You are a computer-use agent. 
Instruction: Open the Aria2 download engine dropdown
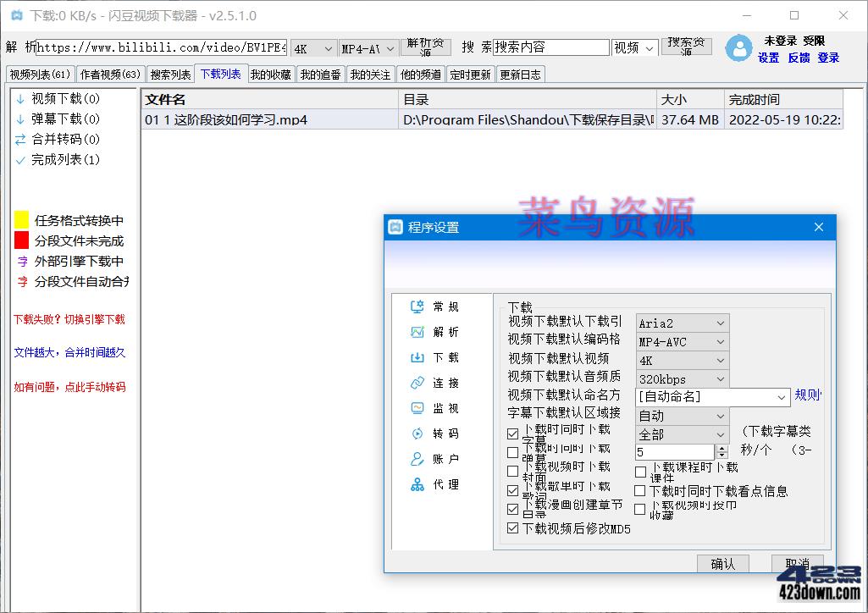tap(722, 323)
